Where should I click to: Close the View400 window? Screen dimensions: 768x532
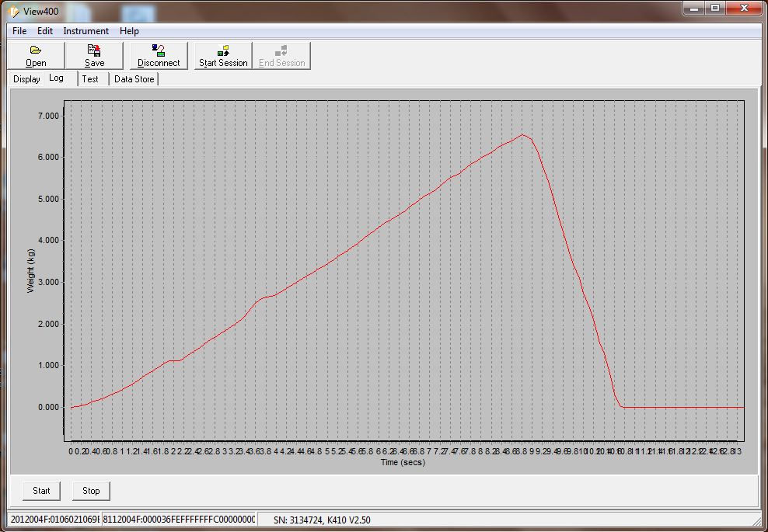click(744, 8)
